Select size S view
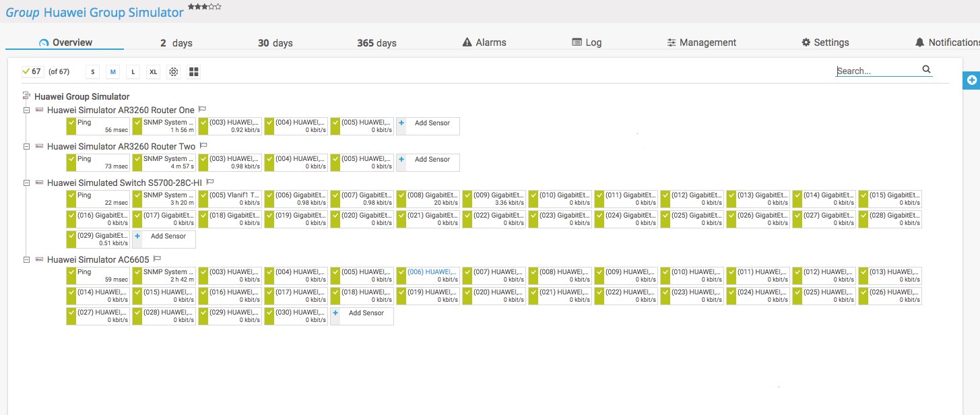 click(93, 71)
